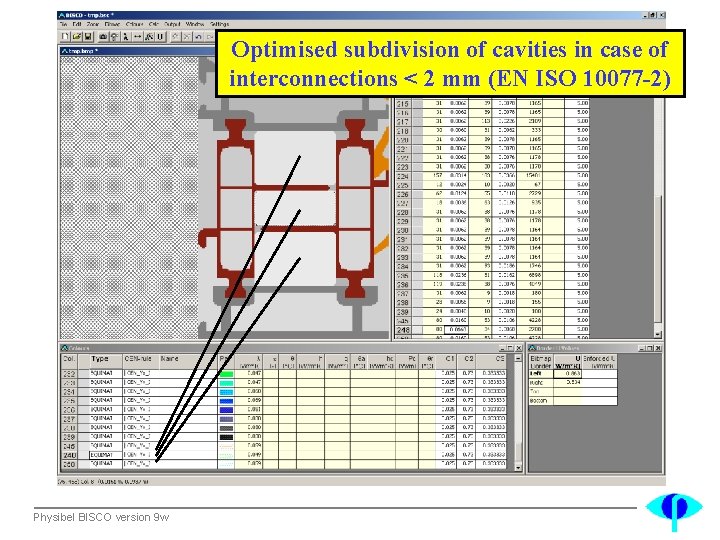The height and width of the screenshot is (540, 720).
Task: Click the U toolbar icon
Action: pyautogui.click(x=160, y=36)
